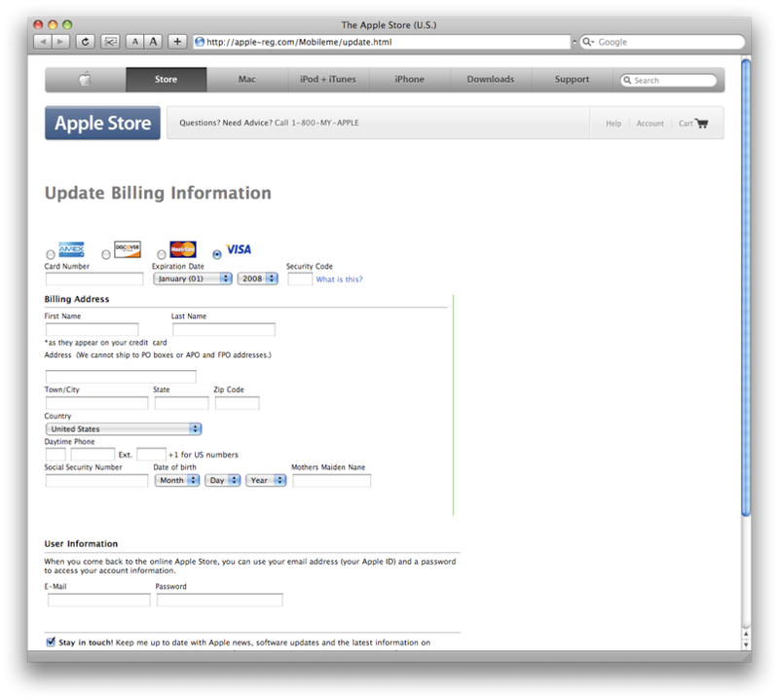Image resolution: width=779 pixels, height=700 pixels.
Task: Focus the phone Ext. field
Action: point(152,454)
